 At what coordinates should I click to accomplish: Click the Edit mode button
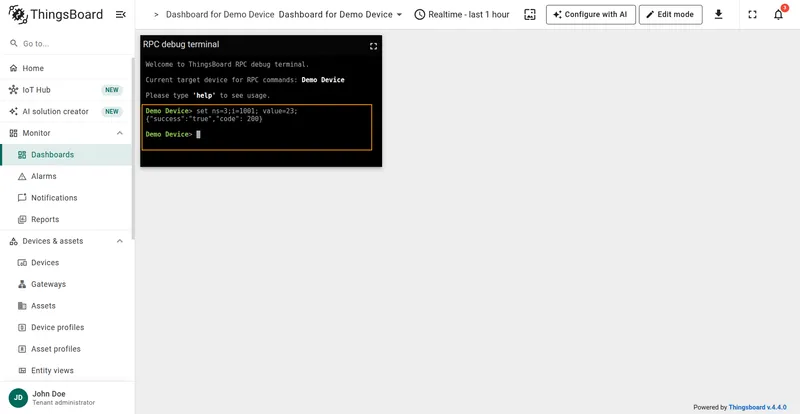point(670,14)
